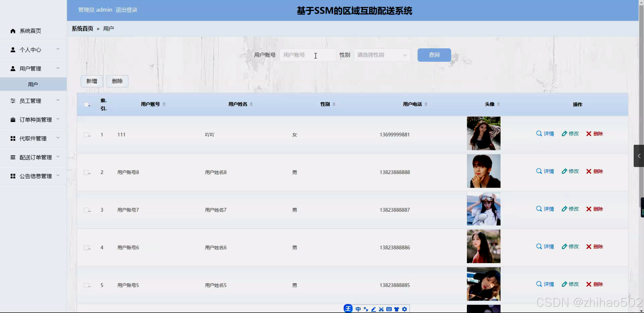Check the select-all checkbox in the table header
This screenshot has height=313, width=644.
coord(86,104)
